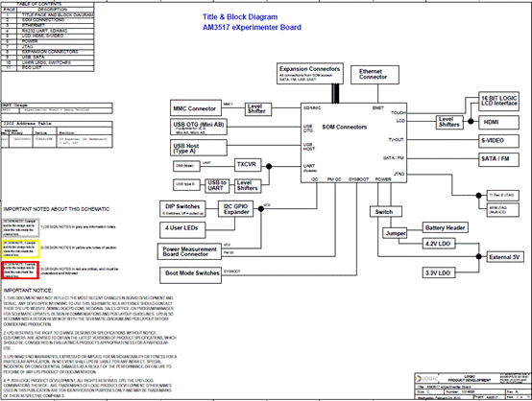
Task: Click the TXCVR block
Action: 249,165
